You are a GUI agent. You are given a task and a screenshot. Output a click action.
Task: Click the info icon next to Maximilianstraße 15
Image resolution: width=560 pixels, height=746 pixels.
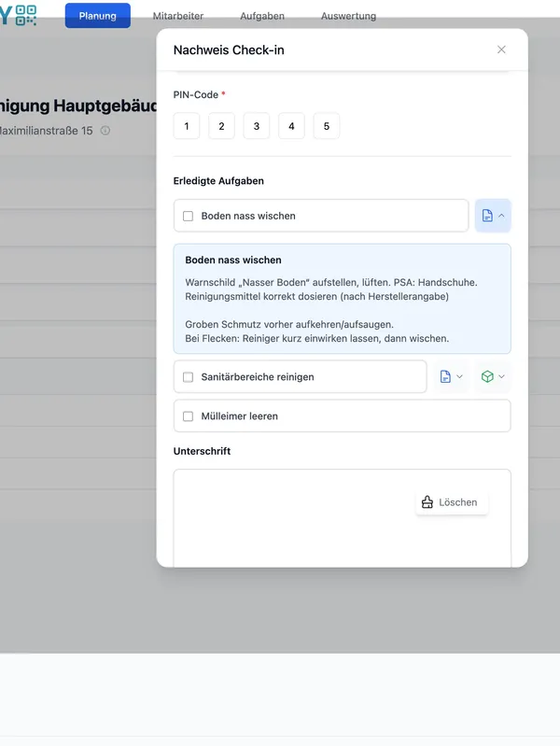tap(105, 131)
